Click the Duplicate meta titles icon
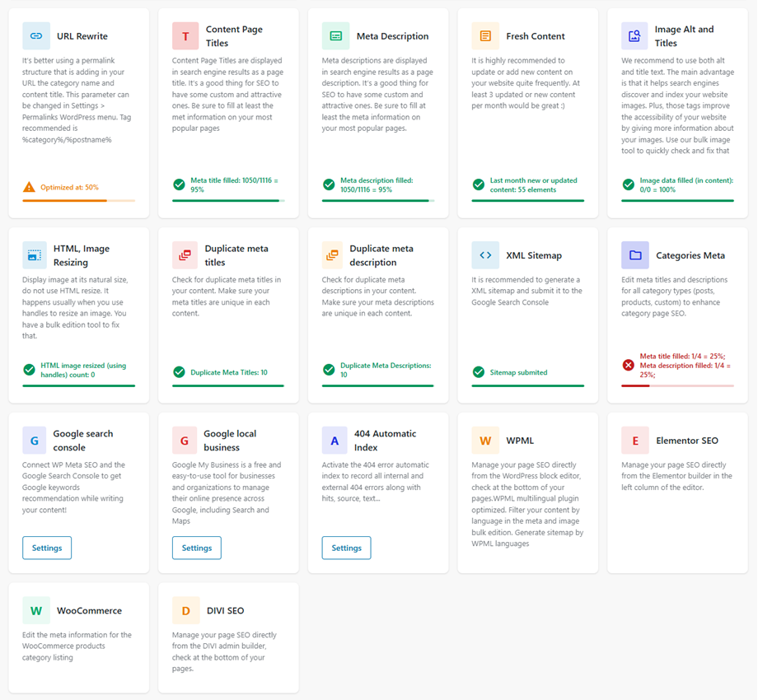This screenshot has width=758, height=700. tap(185, 255)
